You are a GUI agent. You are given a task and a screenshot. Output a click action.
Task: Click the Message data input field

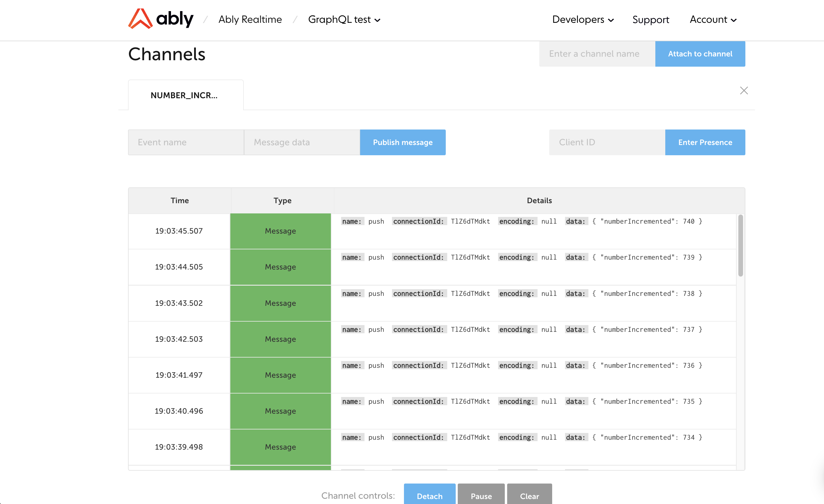pyautogui.click(x=301, y=142)
